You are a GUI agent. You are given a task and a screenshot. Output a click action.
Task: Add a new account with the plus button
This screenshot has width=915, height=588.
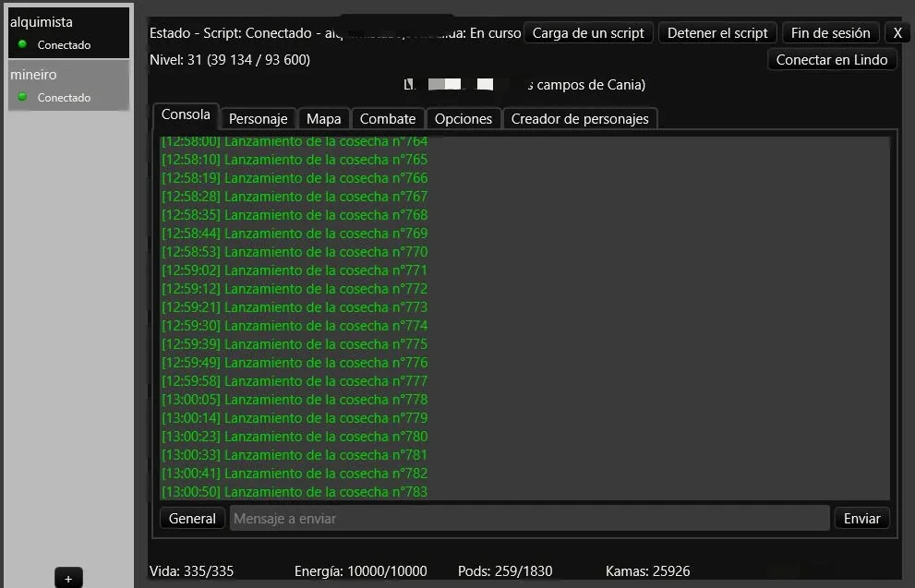(68, 578)
